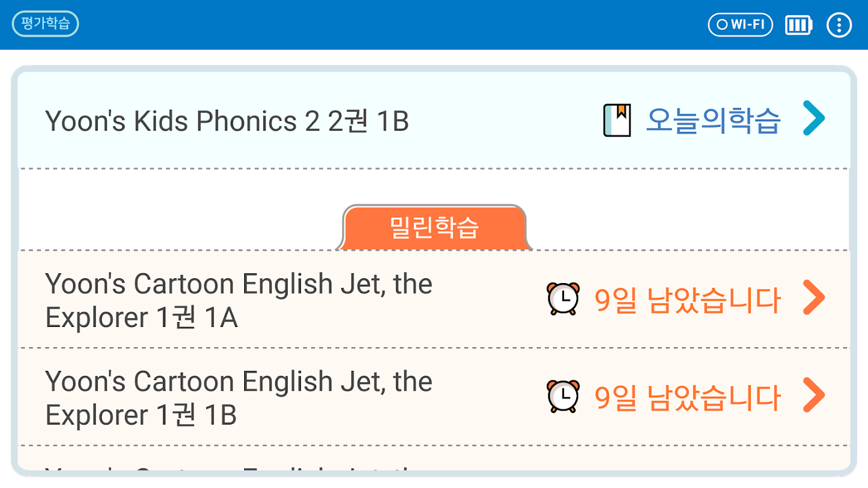Open the three-dot more options menu

(x=839, y=25)
